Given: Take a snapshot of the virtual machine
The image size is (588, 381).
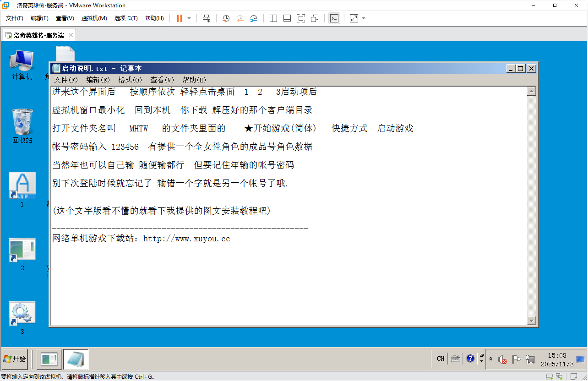Looking at the screenshot, I should point(226,18).
